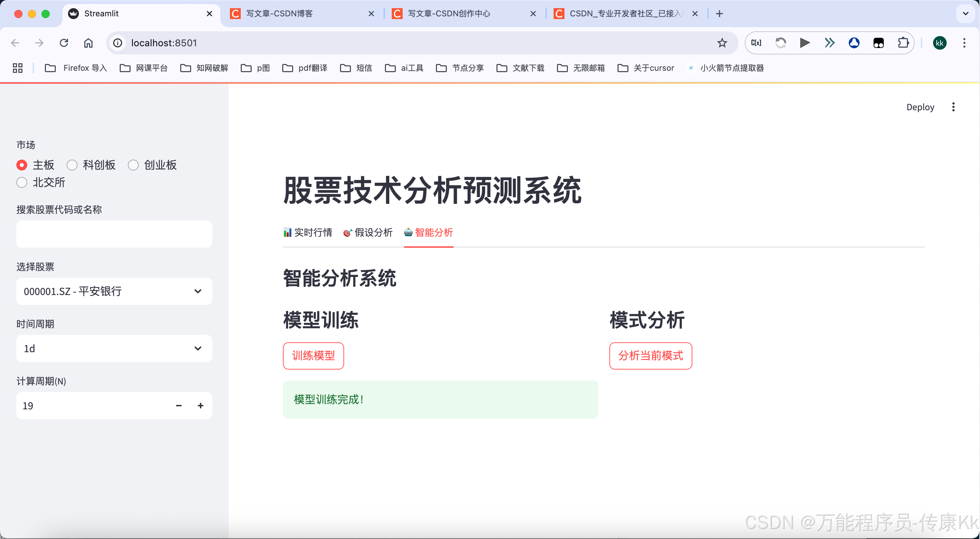
Task: Open the 节点分享 bookmark folder
Action: click(459, 68)
